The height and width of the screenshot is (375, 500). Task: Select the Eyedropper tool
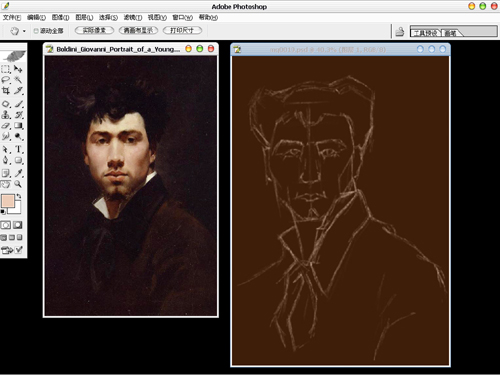click(x=18, y=173)
